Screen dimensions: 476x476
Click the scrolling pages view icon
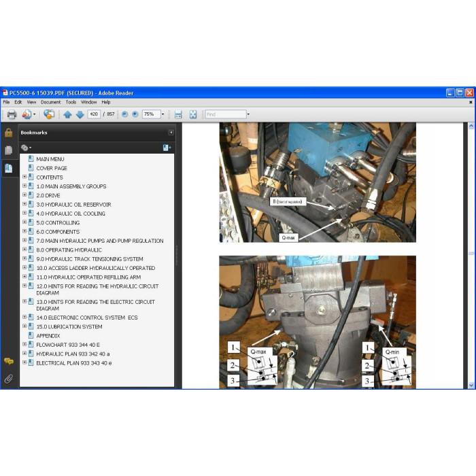[178, 114]
